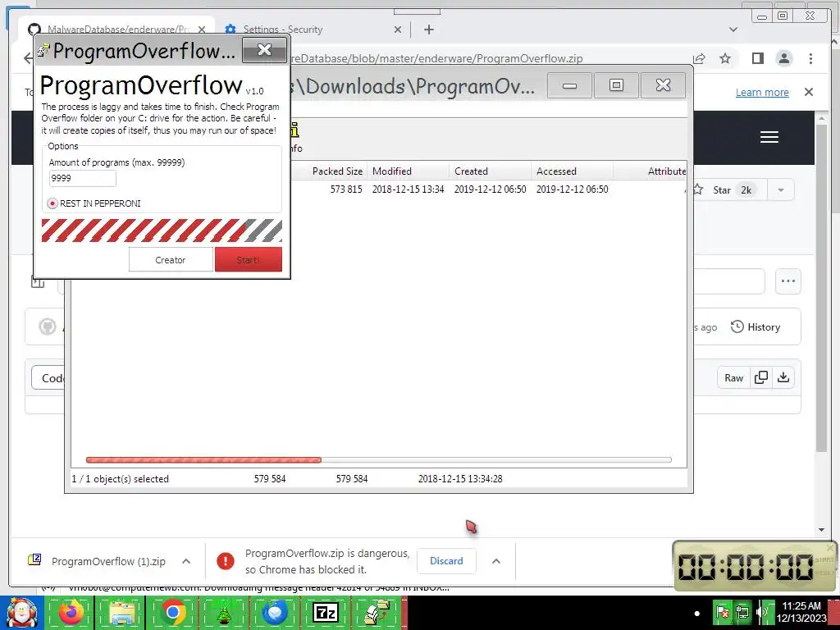Dismiss the Chrome infobar with X
This screenshot has height=630, width=840.
point(809,92)
